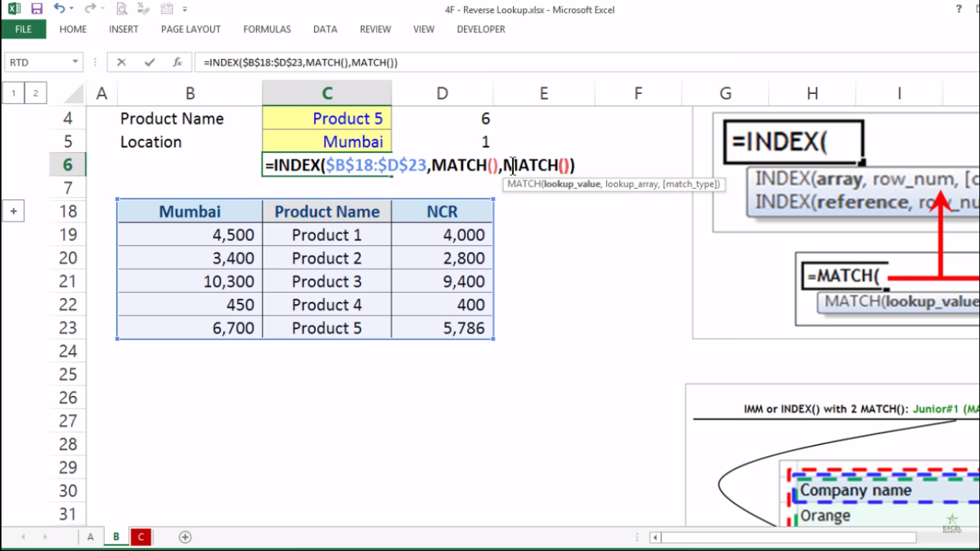
Task: Click the 'Product 3' cell
Action: pos(327,281)
